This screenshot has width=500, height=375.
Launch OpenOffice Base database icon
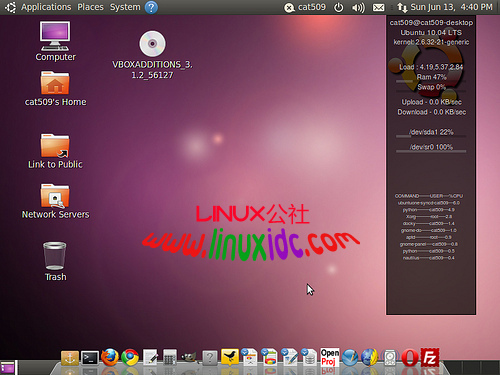tap(309, 357)
